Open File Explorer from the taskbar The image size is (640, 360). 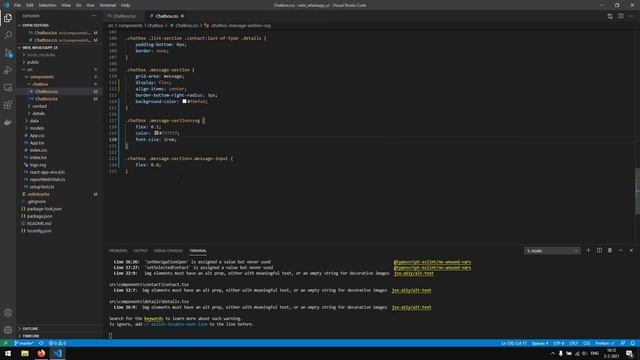pos(25,353)
